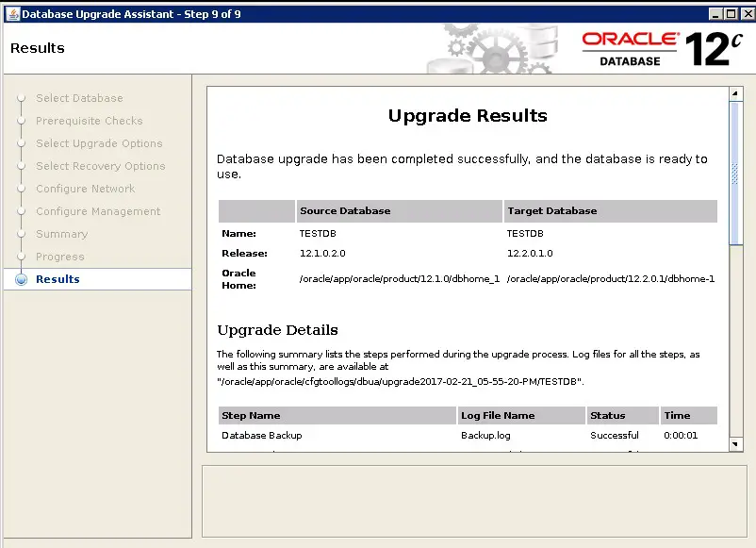Go to Select Upgrade Options step
This screenshot has height=548, width=756.
click(x=99, y=143)
